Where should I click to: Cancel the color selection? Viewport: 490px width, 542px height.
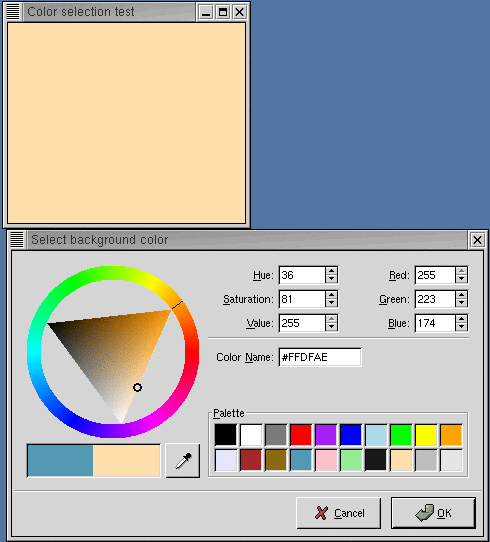(x=339, y=513)
